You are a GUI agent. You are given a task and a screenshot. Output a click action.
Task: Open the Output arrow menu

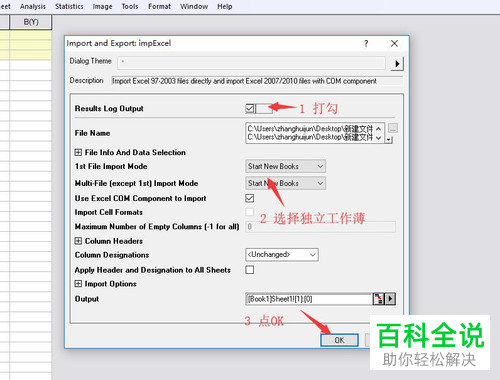[390, 299]
